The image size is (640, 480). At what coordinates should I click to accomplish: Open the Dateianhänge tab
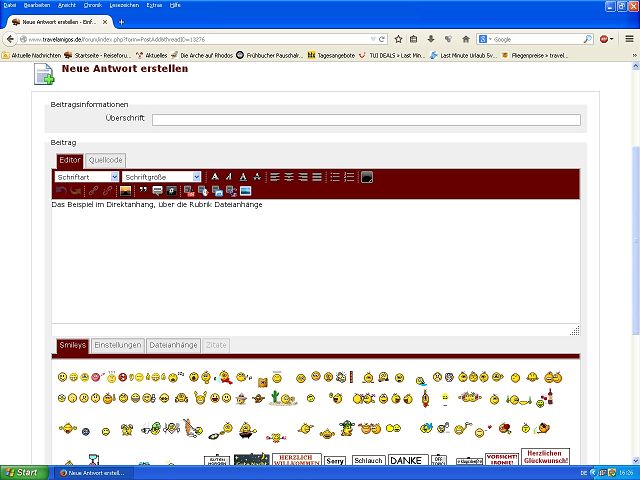173,345
